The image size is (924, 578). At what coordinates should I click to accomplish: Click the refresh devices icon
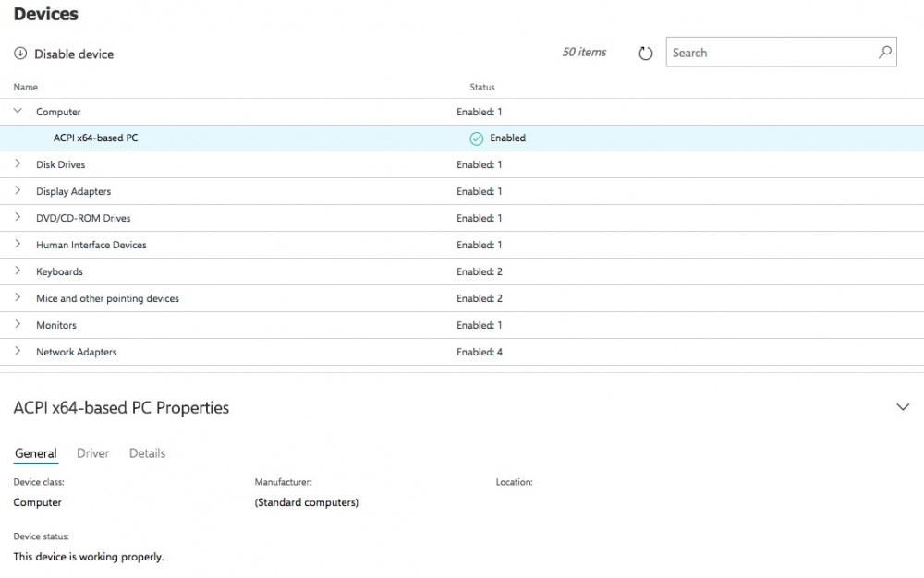click(x=645, y=54)
